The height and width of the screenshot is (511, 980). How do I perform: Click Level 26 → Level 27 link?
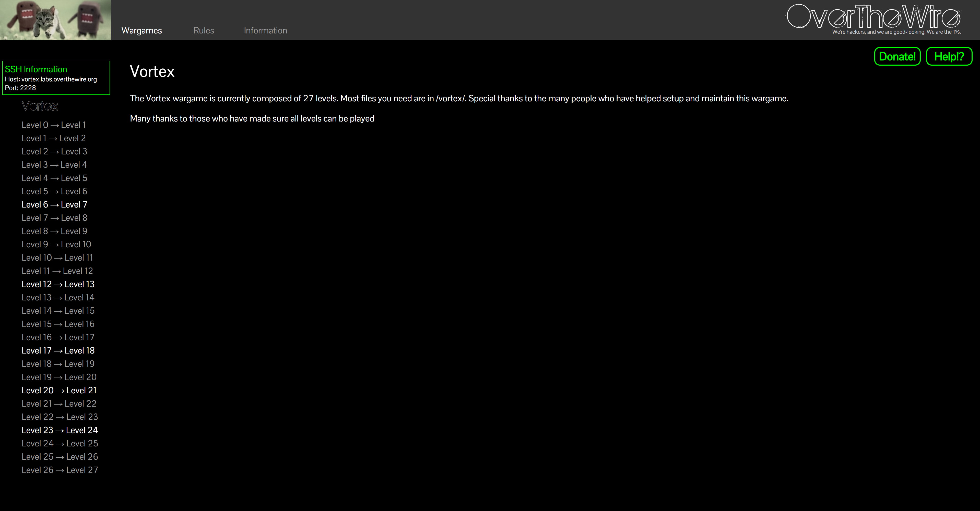click(60, 470)
